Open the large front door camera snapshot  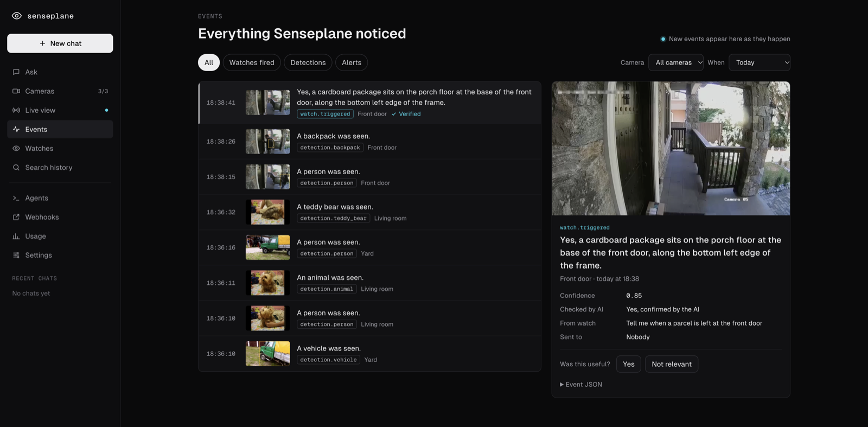click(671, 149)
